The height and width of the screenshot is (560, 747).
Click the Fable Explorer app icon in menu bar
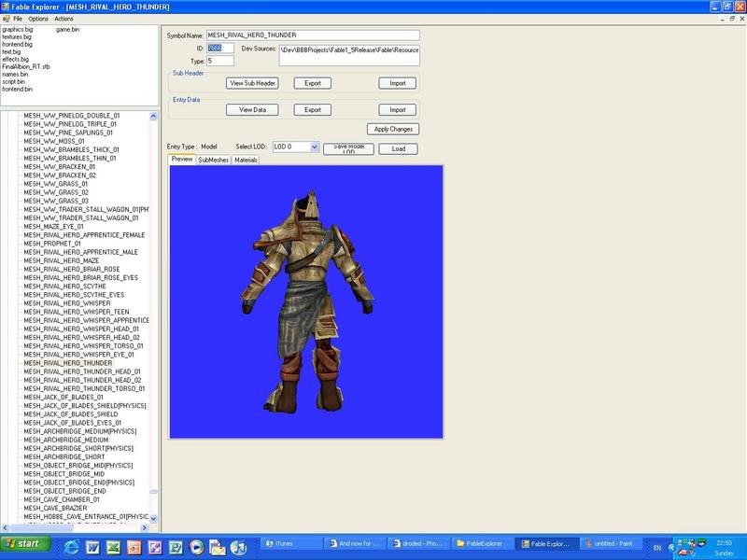tap(6, 19)
